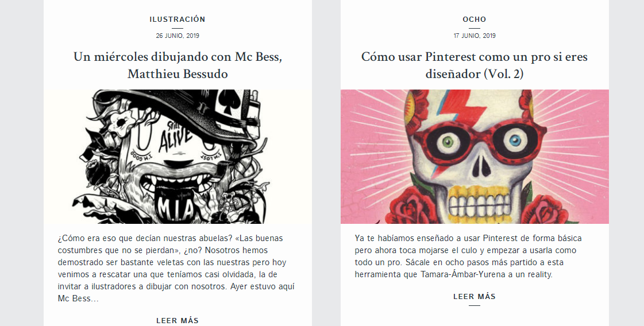Click the Pinterest post excerpt paragraph
This screenshot has height=326, width=644.
coord(468,256)
